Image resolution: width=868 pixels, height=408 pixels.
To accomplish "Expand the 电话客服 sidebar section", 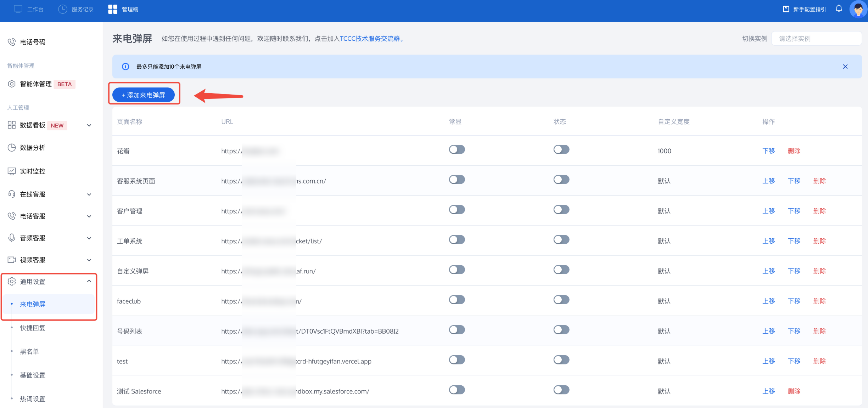I will [x=89, y=216].
